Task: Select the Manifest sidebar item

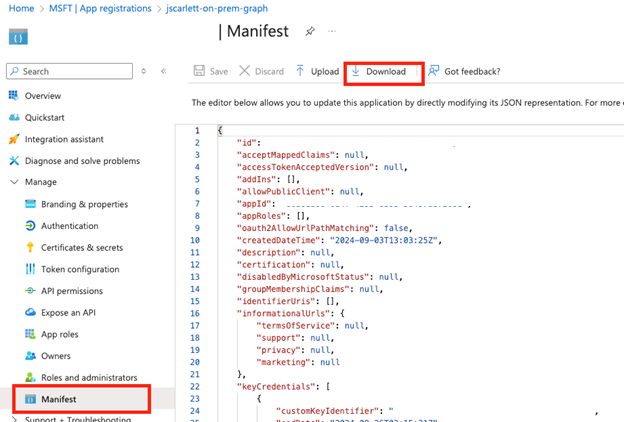Action: 58,399
